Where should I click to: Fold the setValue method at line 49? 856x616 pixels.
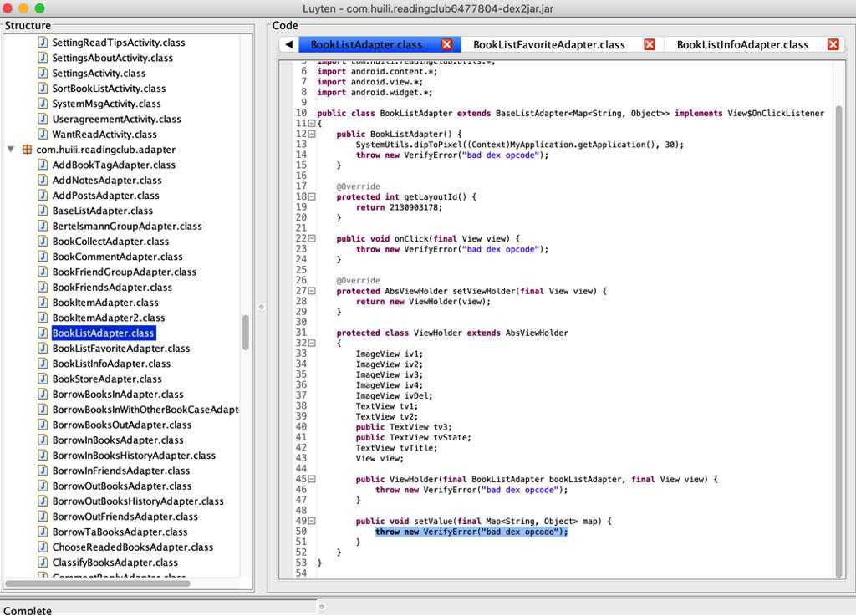[312, 521]
